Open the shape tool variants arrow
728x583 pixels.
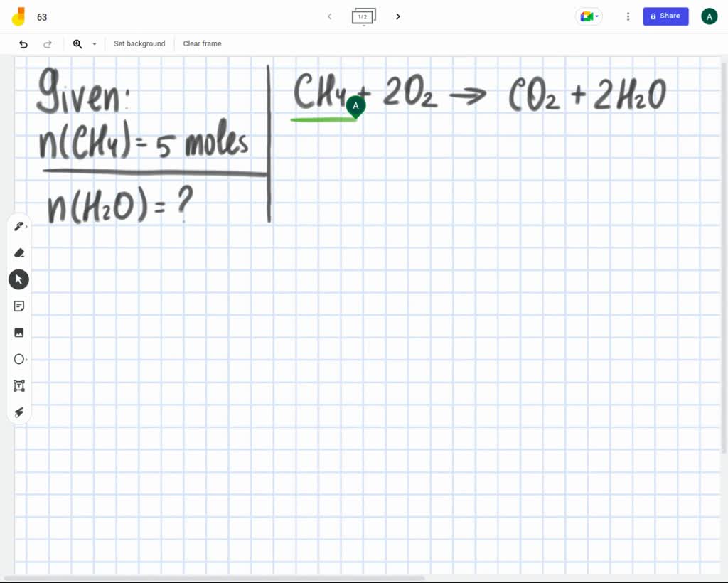click(x=26, y=359)
